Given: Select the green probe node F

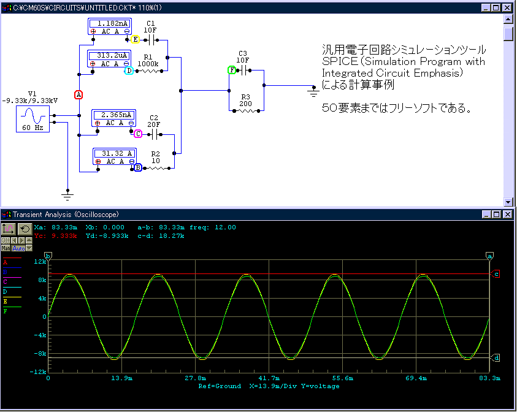Looking at the screenshot, I should 232,71.
